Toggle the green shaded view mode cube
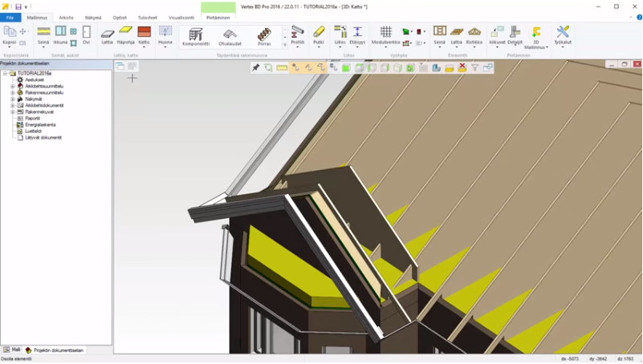Screen dimensions: 643x364 tap(346, 68)
